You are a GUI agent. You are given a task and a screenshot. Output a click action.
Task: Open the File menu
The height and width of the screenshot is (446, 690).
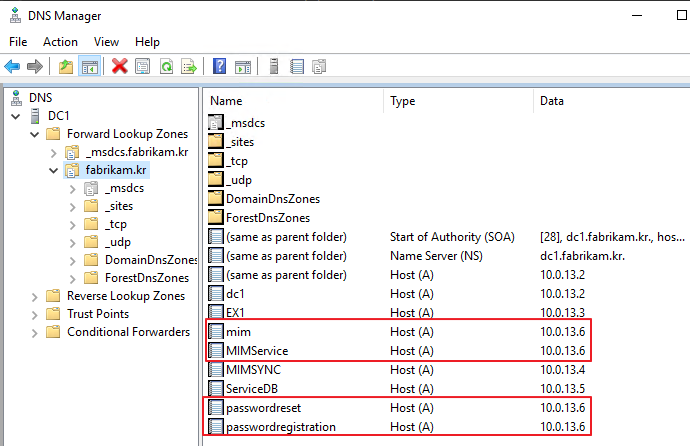tap(18, 42)
